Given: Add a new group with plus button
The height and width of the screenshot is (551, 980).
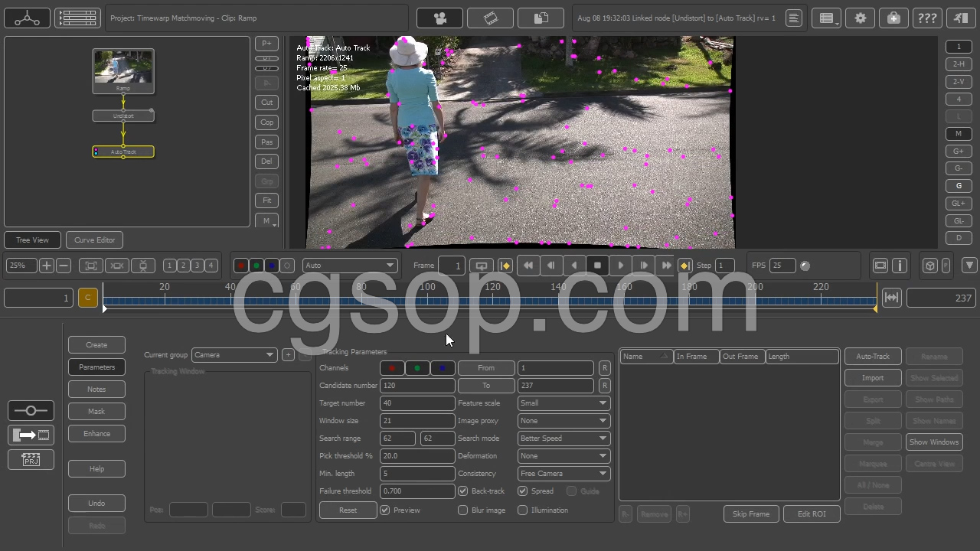Looking at the screenshot, I should tap(288, 355).
